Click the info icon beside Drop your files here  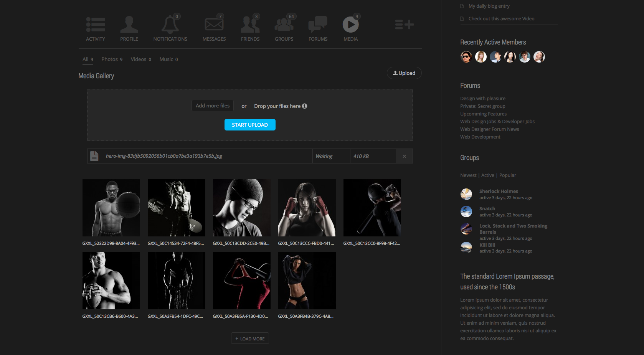[305, 106]
